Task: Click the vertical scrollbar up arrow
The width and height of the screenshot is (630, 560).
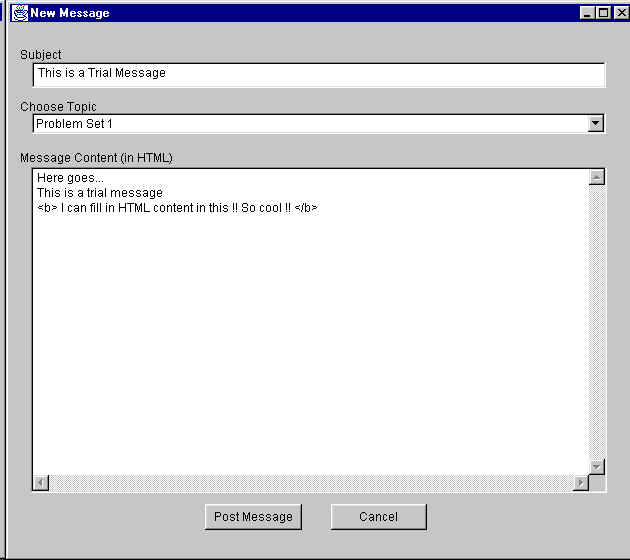Action: 597,177
